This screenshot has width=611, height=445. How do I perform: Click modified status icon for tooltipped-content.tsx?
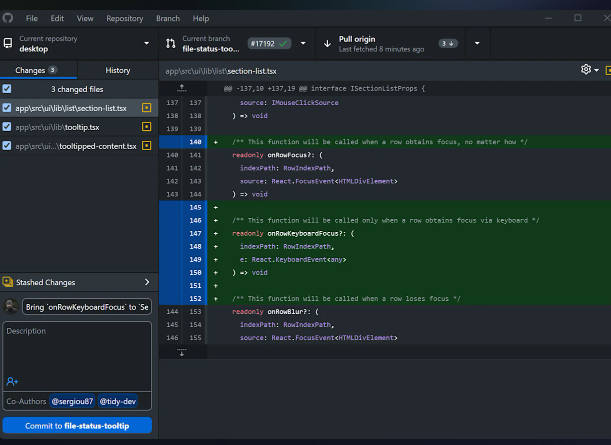(146, 146)
